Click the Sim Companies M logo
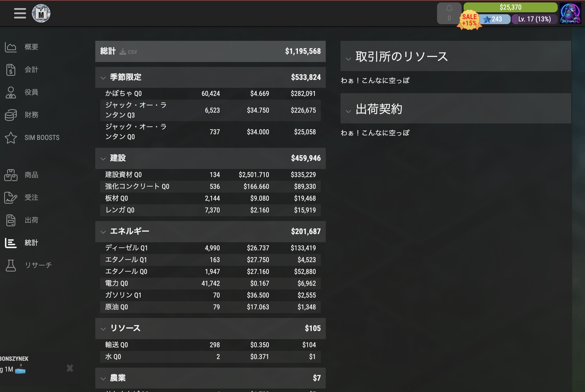This screenshot has width=585, height=392. (41, 13)
